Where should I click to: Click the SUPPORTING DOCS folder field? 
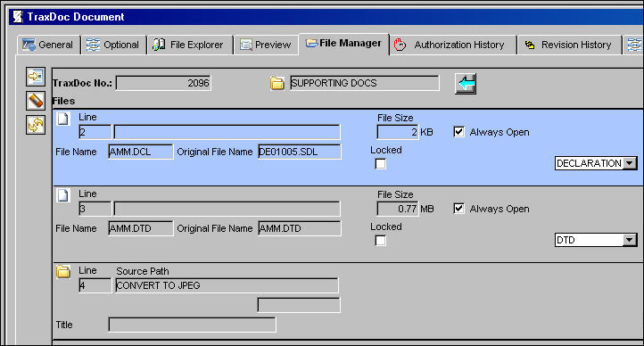pyautogui.click(x=364, y=83)
